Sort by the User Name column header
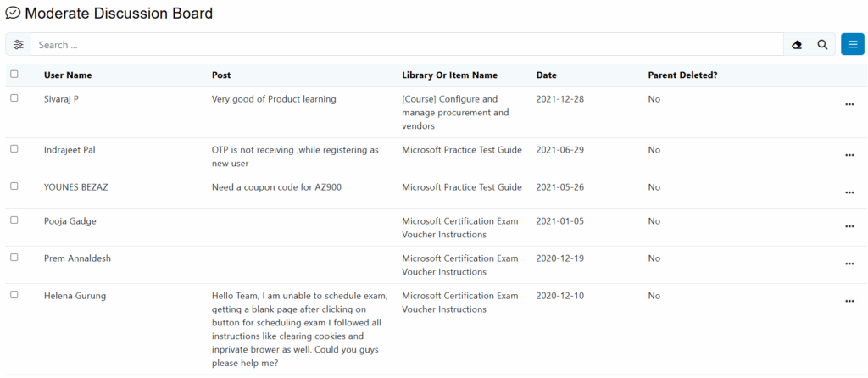 [68, 75]
